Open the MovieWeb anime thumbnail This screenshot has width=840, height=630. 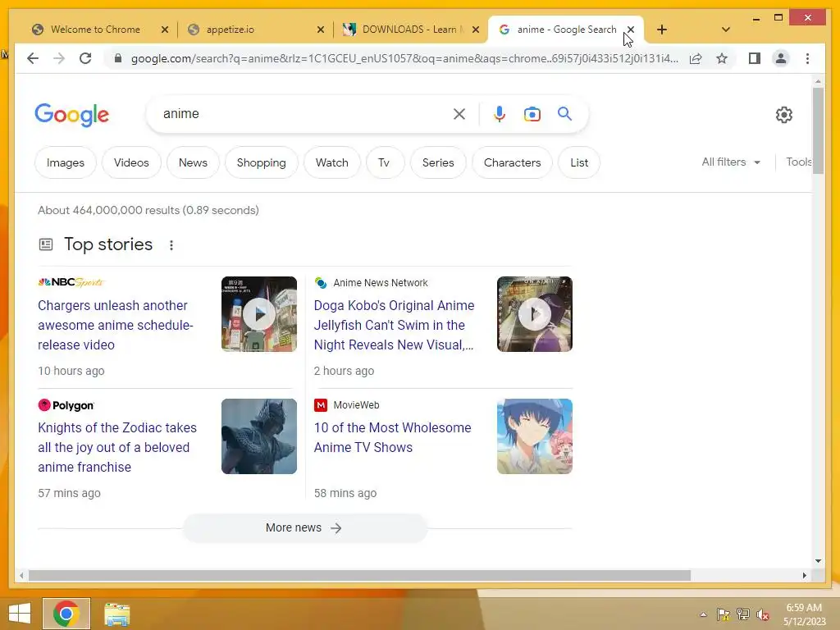535,436
